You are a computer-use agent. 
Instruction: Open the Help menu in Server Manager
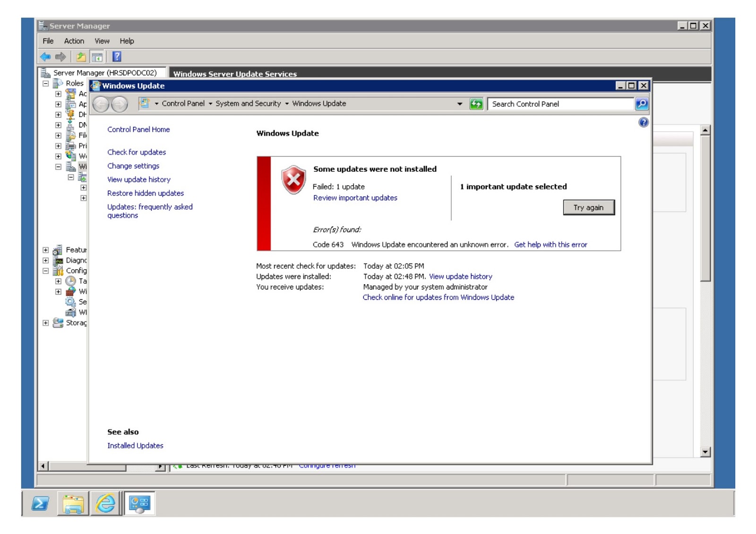pyautogui.click(x=127, y=41)
